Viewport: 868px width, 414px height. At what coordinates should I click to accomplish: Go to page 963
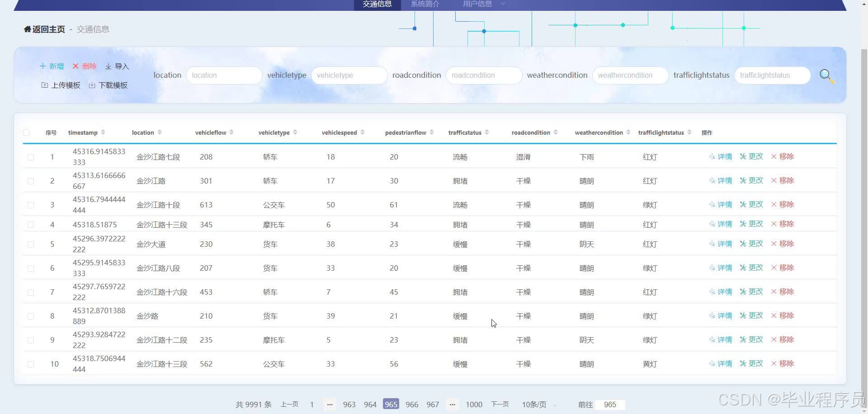click(x=349, y=405)
